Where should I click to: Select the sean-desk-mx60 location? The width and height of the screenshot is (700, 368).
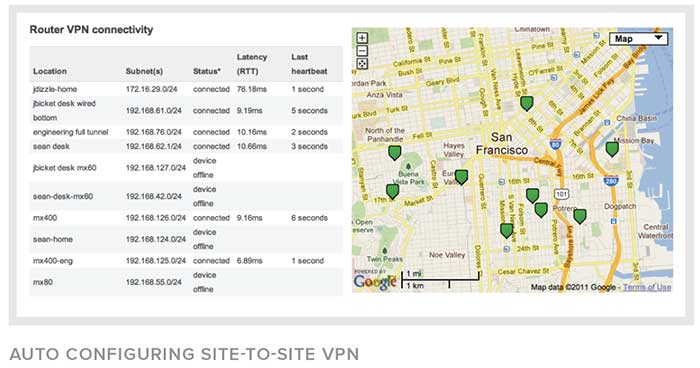tap(63, 196)
